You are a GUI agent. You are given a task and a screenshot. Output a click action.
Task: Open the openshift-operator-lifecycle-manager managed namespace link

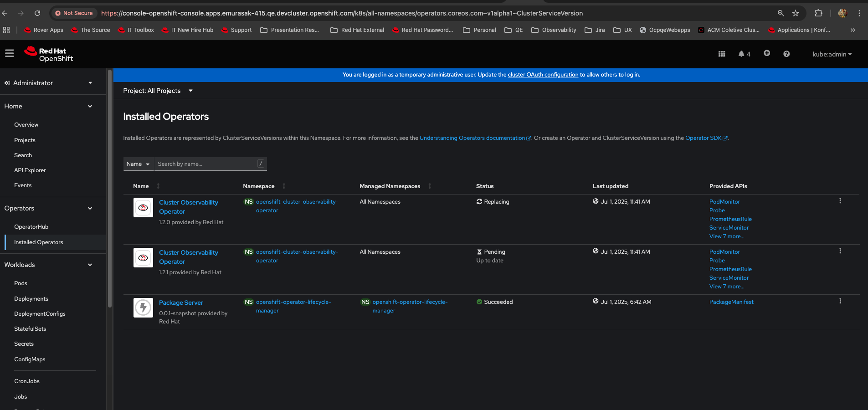(410, 306)
